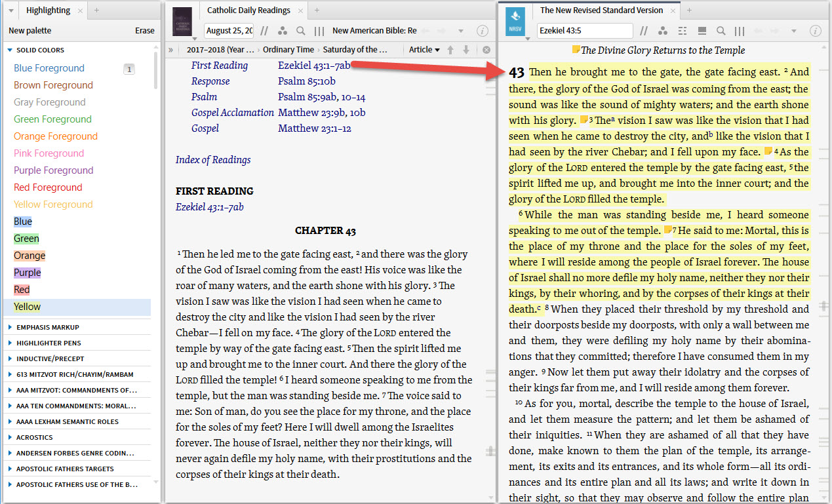This screenshot has width=832, height=504.
Task: Open the Psalm 85:10b Response link
Action: (307, 81)
